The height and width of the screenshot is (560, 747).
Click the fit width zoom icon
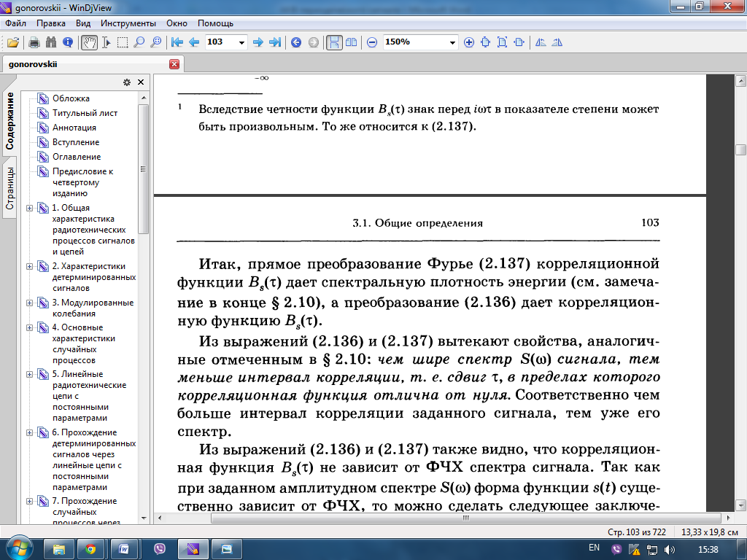tap(519, 42)
